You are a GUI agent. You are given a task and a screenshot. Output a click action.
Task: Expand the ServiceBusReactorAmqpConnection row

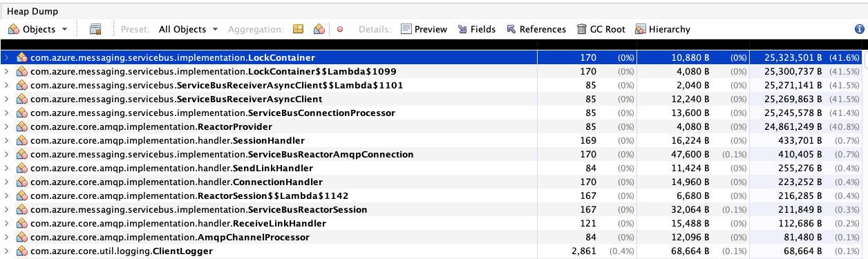[7, 155]
